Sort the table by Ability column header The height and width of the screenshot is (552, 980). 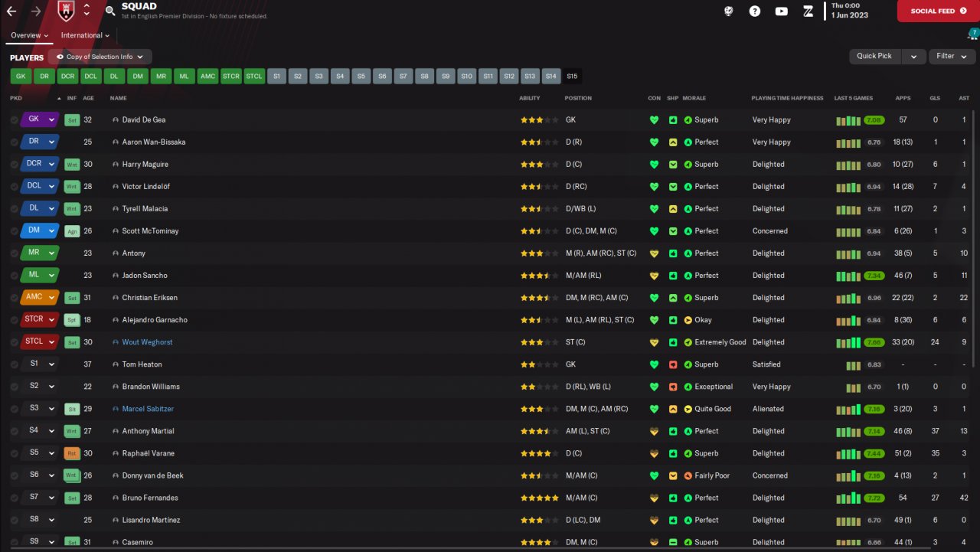529,98
